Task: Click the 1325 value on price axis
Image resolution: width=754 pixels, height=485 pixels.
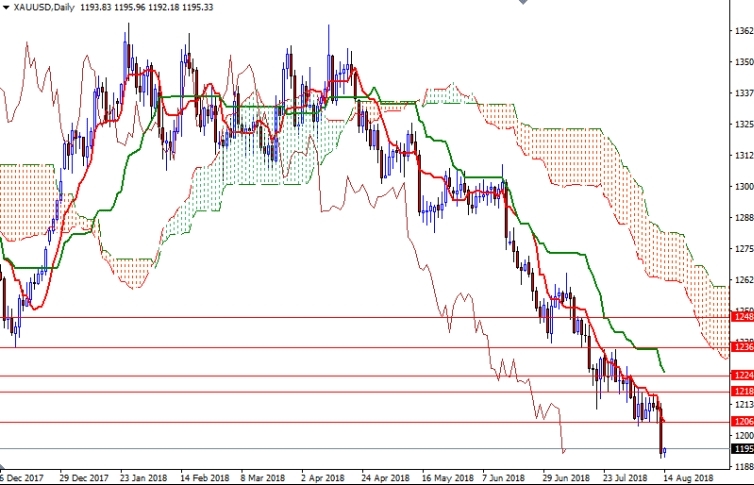Action: point(744,124)
